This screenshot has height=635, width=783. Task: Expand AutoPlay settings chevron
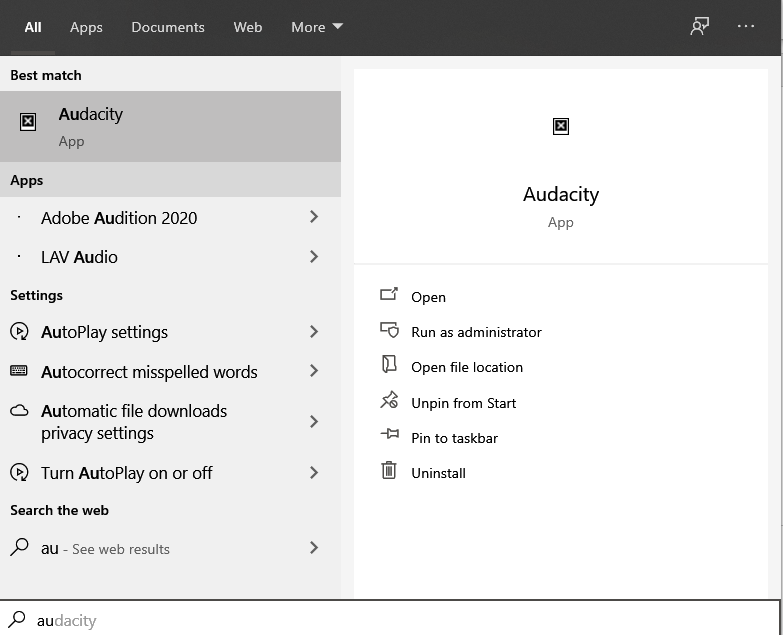(x=314, y=331)
